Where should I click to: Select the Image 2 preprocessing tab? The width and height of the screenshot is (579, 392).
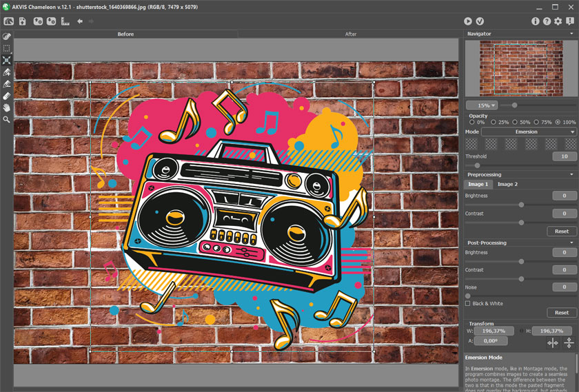(507, 184)
